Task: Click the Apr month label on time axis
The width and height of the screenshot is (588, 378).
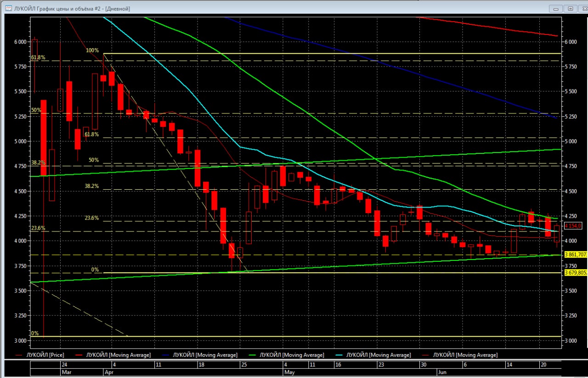Action: 108,372
